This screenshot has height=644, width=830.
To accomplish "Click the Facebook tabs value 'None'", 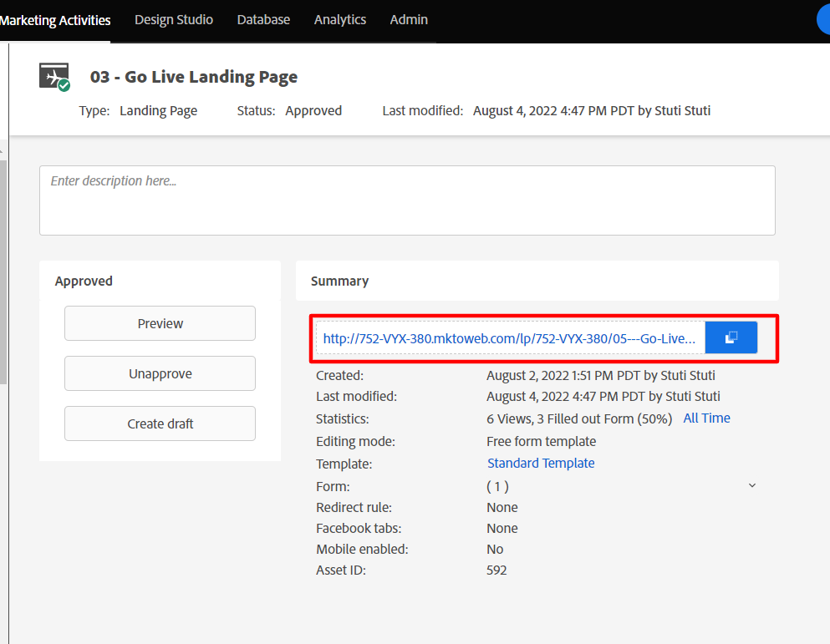I will (x=502, y=528).
